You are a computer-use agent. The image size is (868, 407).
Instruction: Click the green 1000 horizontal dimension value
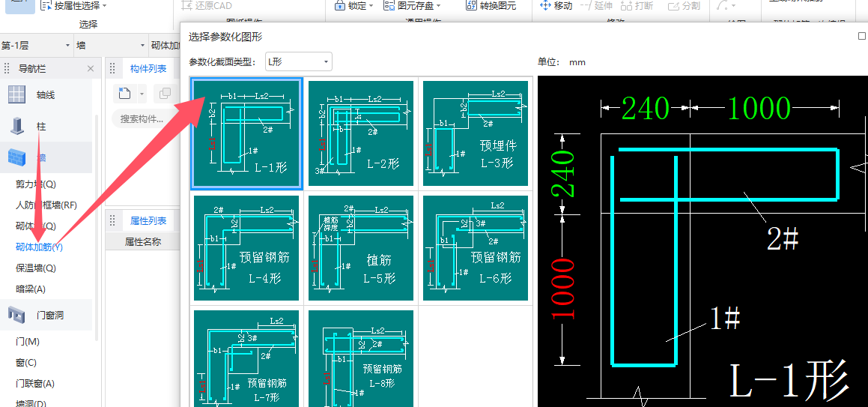click(759, 109)
